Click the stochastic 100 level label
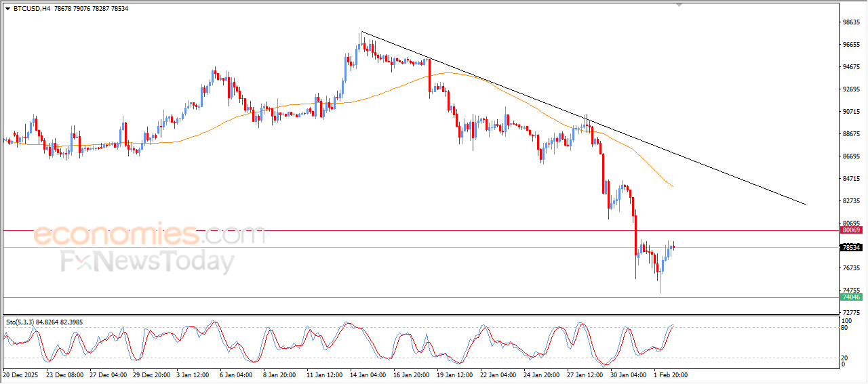868x384 pixels. point(846,320)
